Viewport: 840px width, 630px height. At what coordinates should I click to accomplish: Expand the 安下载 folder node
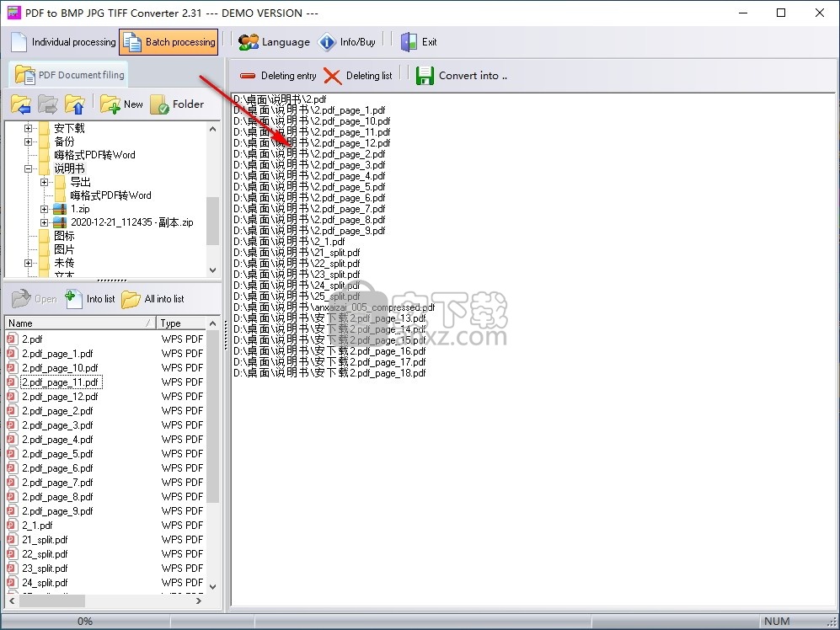pyautogui.click(x=29, y=128)
